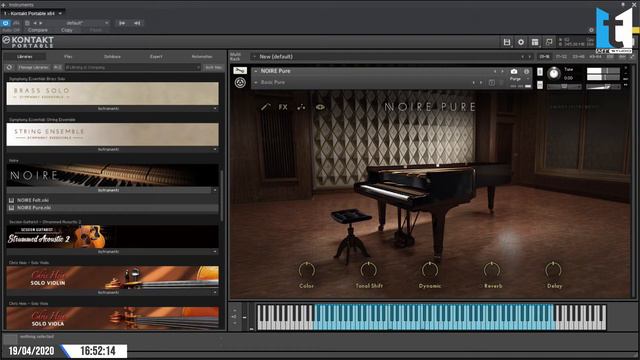
Task: Switch to the Expert tab
Action: click(156, 56)
